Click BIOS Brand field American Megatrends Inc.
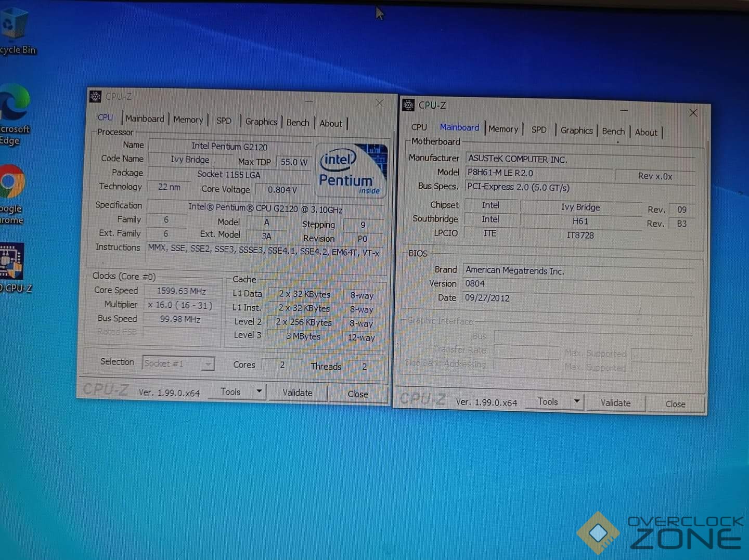The height and width of the screenshot is (560, 749). point(579,271)
